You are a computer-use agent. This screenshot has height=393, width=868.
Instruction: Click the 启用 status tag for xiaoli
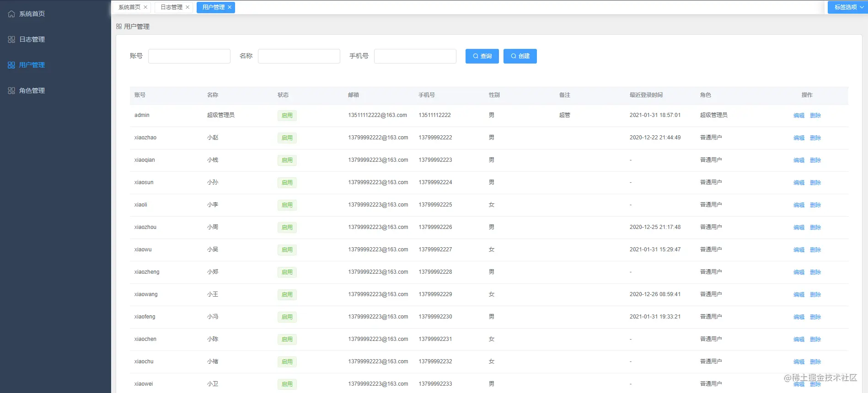287,205
